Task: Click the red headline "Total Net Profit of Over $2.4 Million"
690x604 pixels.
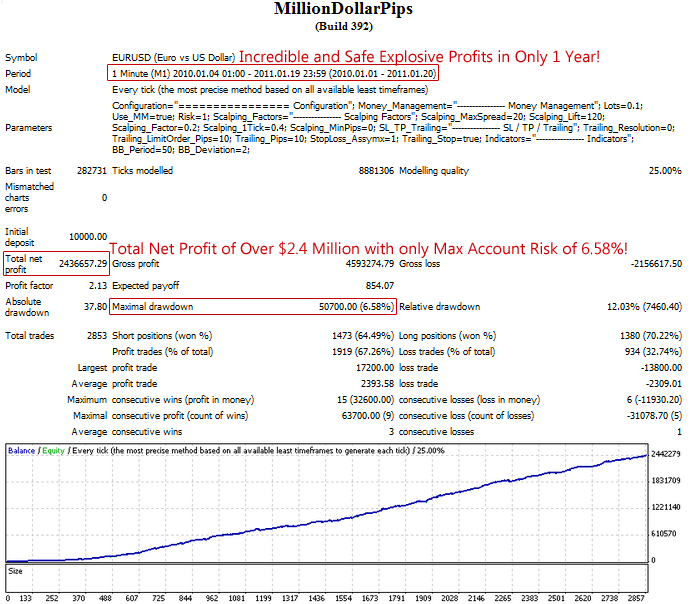Action: click(235, 249)
